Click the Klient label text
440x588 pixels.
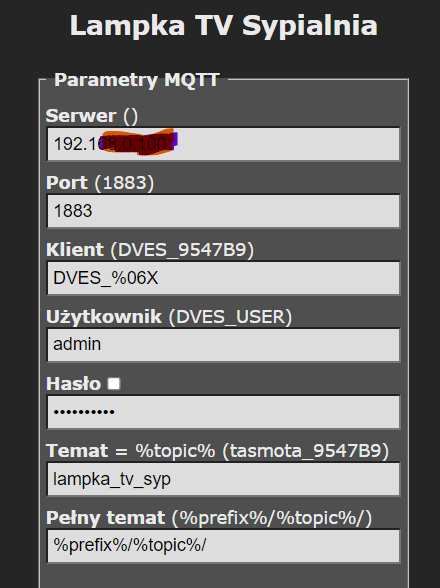coord(75,250)
